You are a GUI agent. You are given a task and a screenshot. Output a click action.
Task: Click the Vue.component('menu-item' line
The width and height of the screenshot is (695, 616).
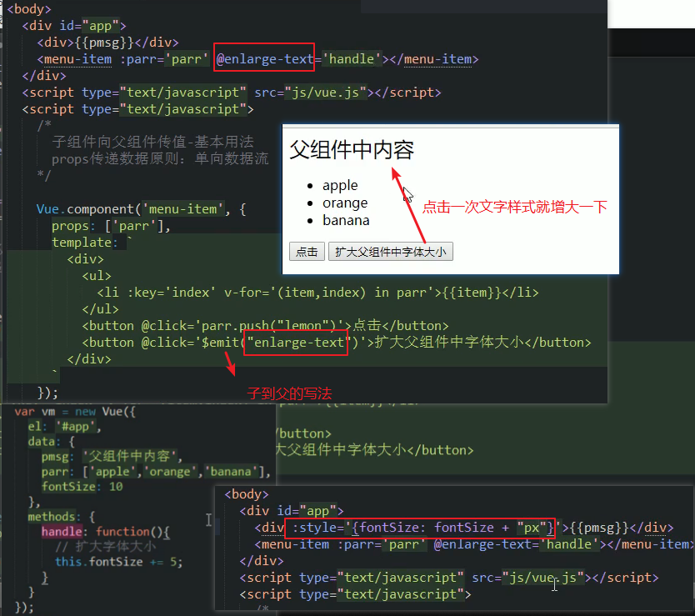tap(141, 209)
